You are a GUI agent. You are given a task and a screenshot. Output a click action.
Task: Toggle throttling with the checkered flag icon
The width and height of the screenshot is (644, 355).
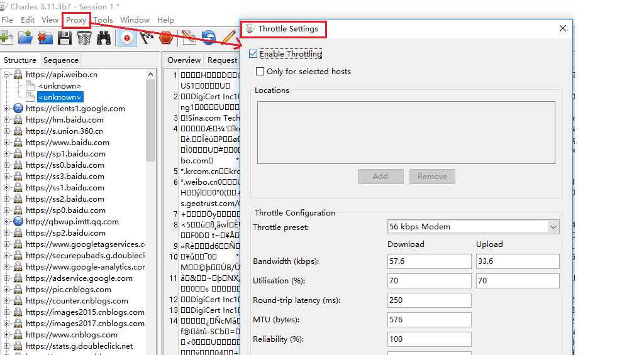pyautogui.click(x=147, y=38)
